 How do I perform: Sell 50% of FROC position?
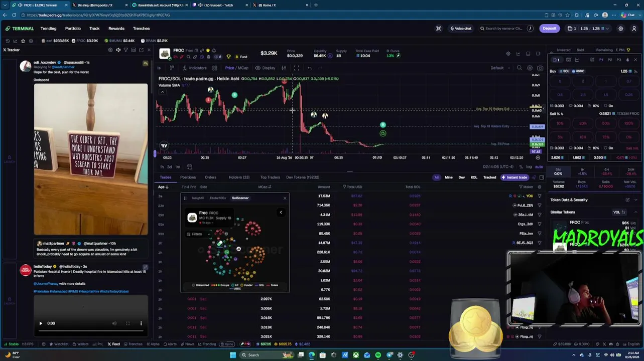pos(606,123)
